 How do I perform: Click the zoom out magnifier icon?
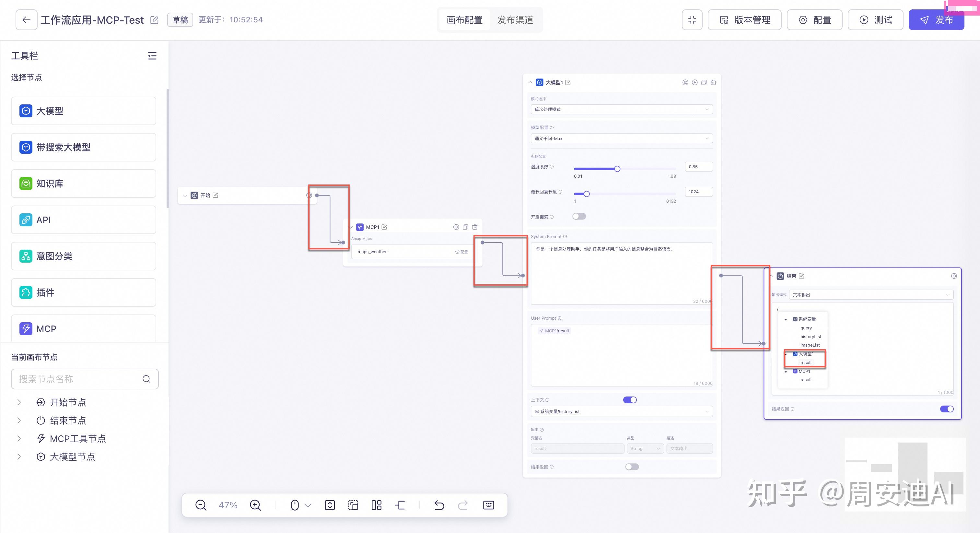(201, 505)
